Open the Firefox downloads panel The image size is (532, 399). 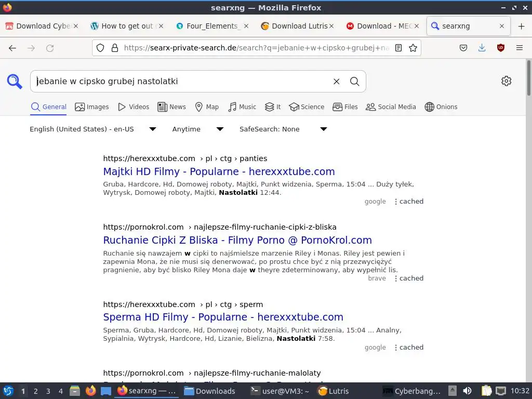pos(482,48)
